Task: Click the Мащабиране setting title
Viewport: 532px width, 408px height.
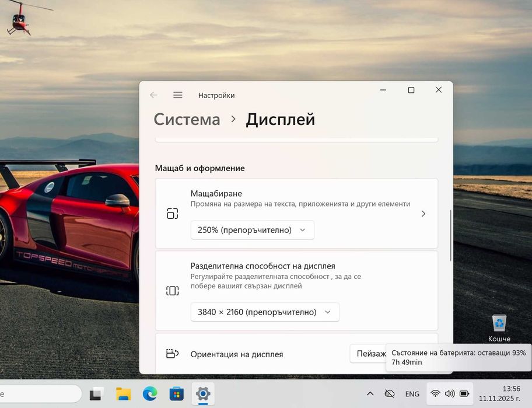Action: [x=216, y=193]
